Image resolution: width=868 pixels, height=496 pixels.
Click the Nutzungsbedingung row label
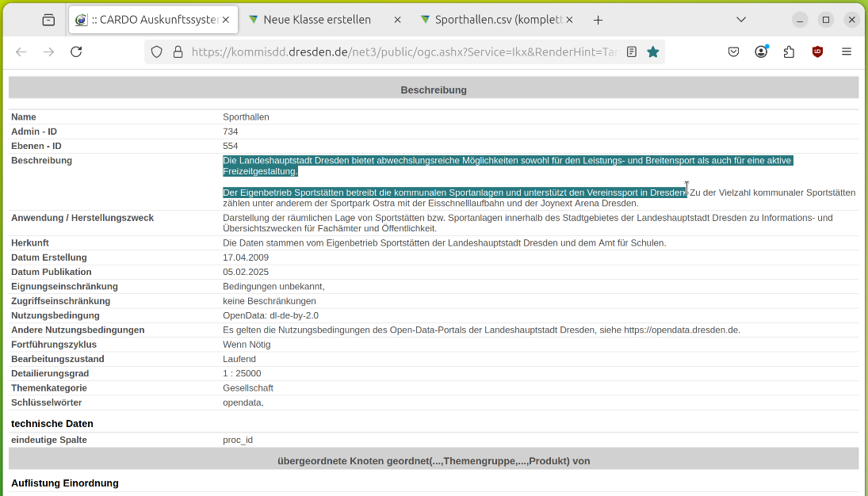(55, 315)
